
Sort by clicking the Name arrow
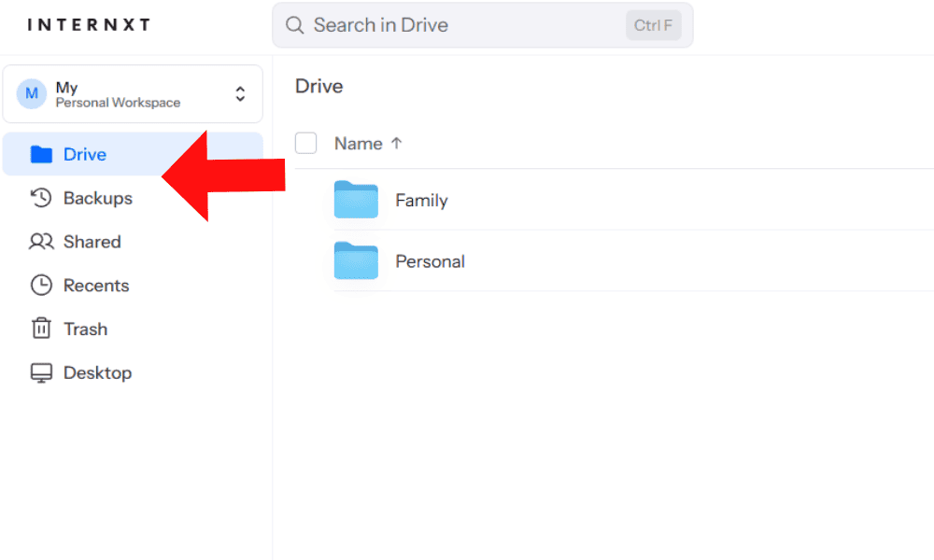pos(396,143)
